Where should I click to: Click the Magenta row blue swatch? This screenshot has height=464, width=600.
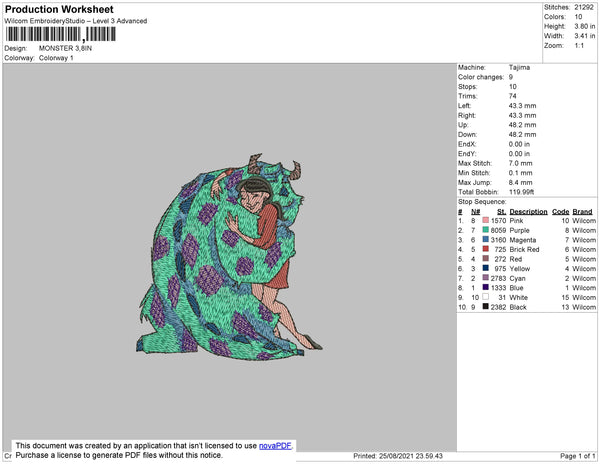pyautogui.click(x=486, y=239)
